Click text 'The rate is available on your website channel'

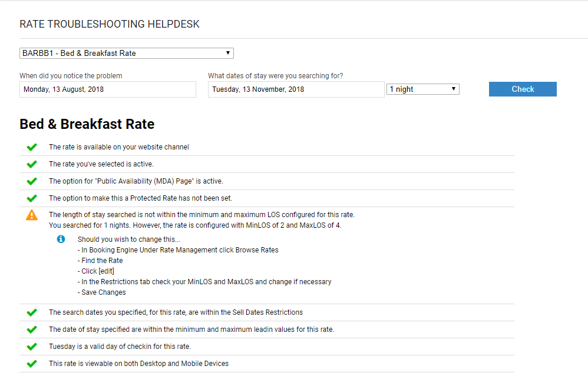tap(119, 147)
